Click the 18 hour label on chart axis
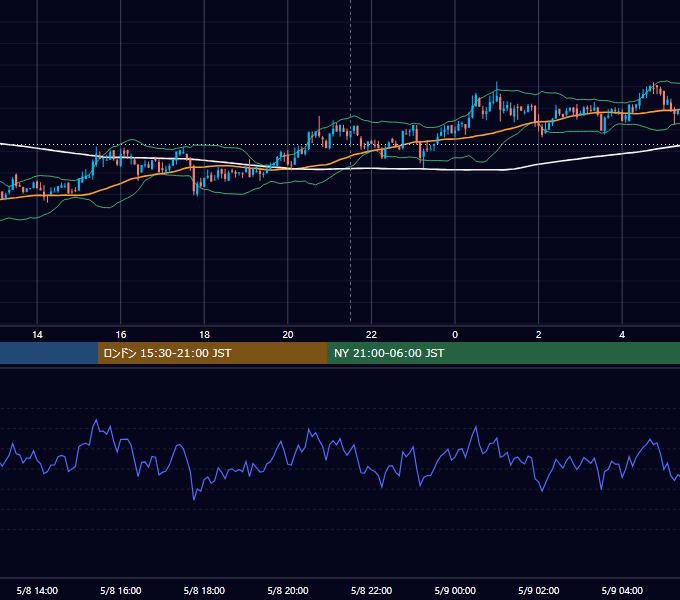This screenshot has width=680, height=600. tap(204, 335)
